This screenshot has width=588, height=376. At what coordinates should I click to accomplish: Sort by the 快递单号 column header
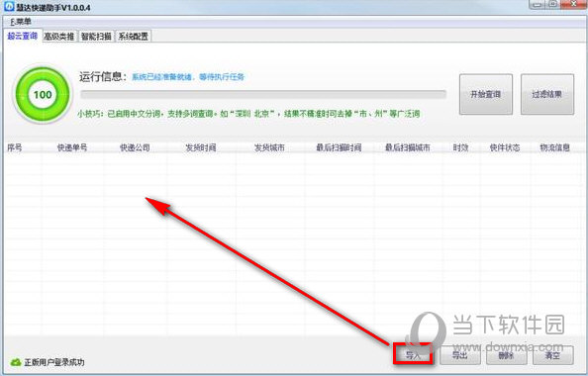pyautogui.click(x=72, y=147)
